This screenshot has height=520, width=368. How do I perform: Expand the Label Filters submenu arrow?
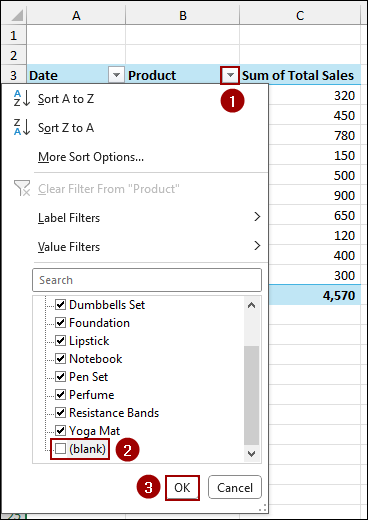pos(257,217)
